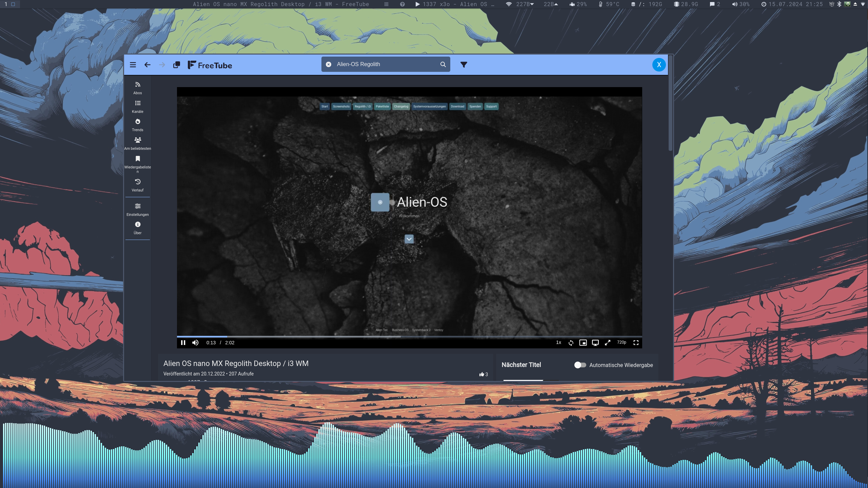Open Über page in the sidebar
The height and width of the screenshot is (488, 868).
tap(138, 228)
